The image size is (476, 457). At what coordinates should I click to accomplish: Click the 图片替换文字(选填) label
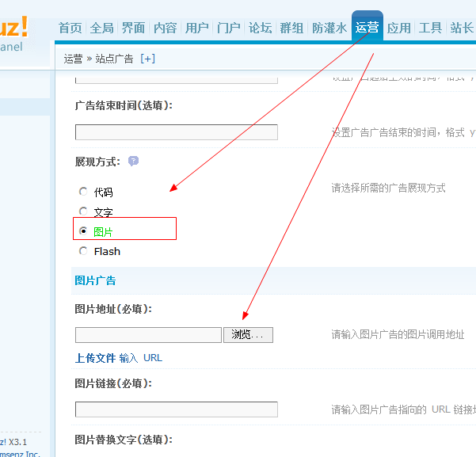[x=124, y=440]
